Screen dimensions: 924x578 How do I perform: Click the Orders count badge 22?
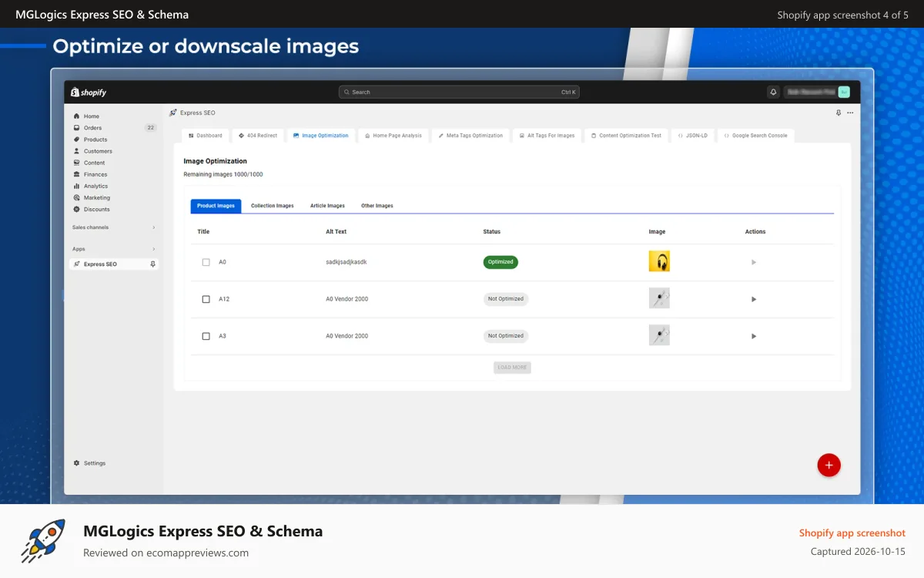[150, 128]
